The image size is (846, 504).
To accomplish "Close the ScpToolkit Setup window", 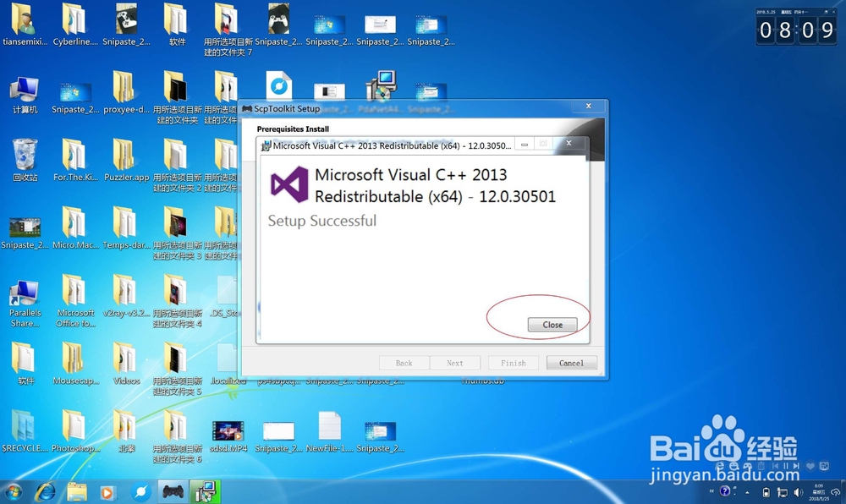I will [589, 107].
